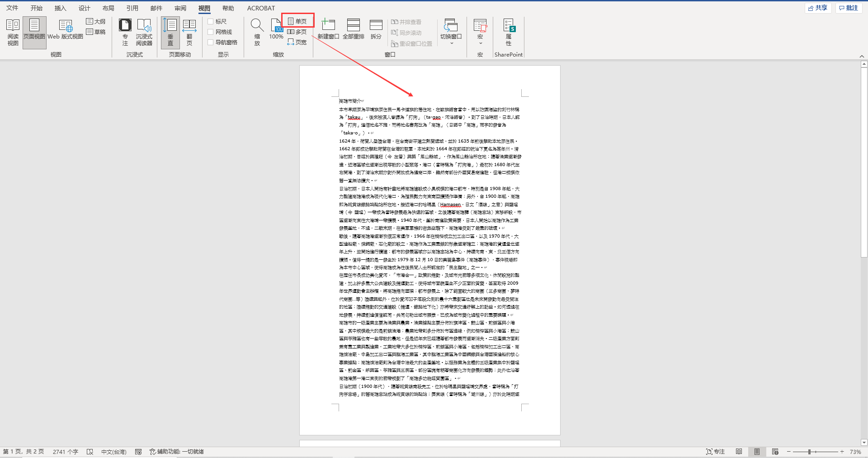Viewport: 868px width, 458px height.
Task: Click the word count '2741 个字'
Action: point(66,452)
